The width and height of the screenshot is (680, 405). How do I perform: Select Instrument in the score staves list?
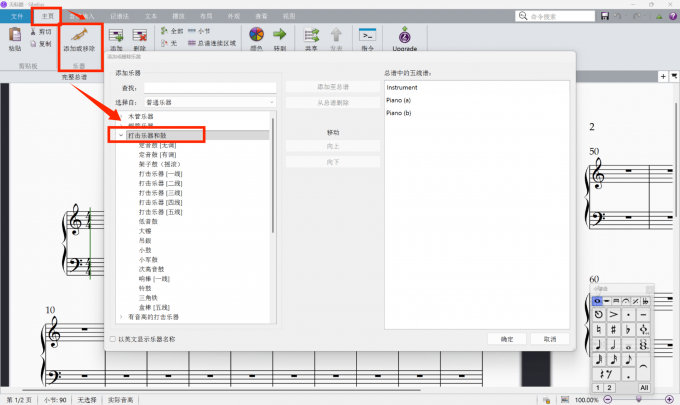pos(402,88)
